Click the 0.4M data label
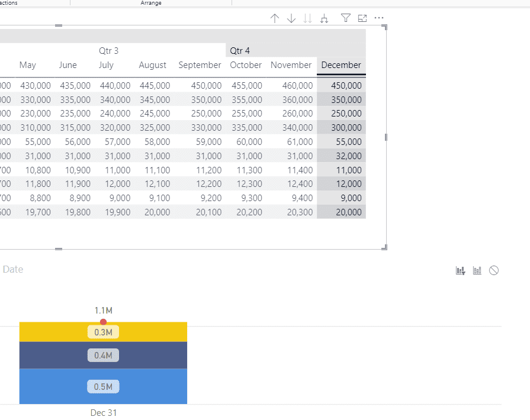530x420 pixels. point(103,355)
